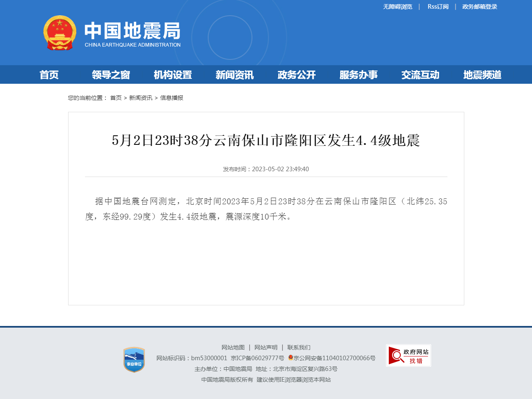Screen dimensions: 532x399
Task: Click the article body paragraph text
Action: coord(266,209)
